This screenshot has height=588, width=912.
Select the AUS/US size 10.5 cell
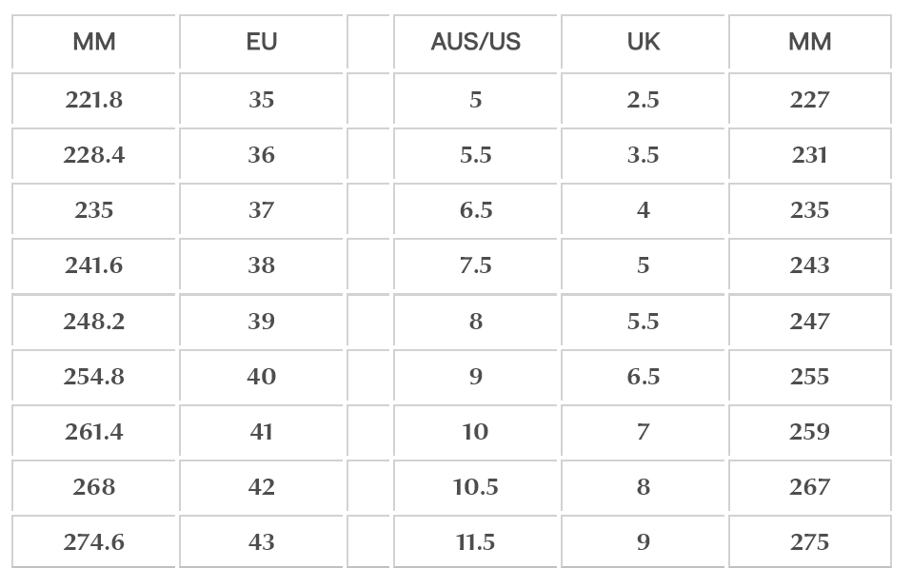(475, 487)
